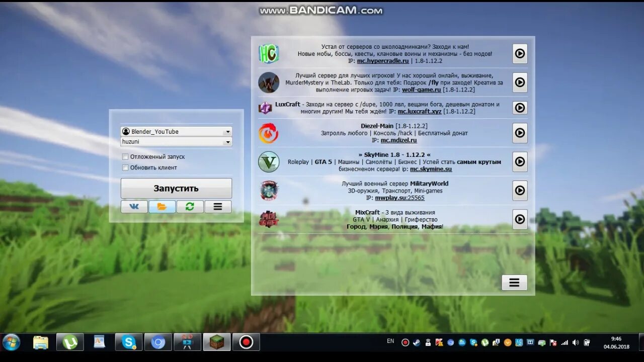Open the mc.skymine.su IP link

pyautogui.click(x=431, y=169)
